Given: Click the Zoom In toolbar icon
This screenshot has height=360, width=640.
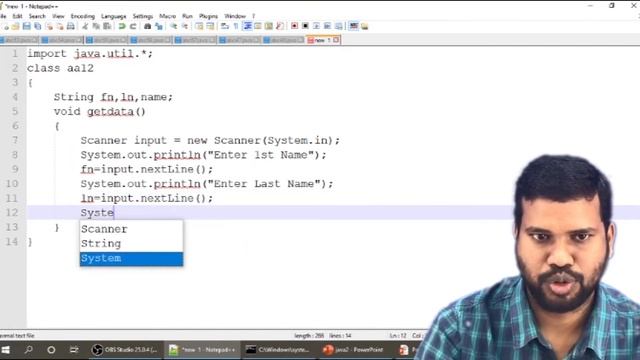Looking at the screenshot, I should tap(173, 27).
